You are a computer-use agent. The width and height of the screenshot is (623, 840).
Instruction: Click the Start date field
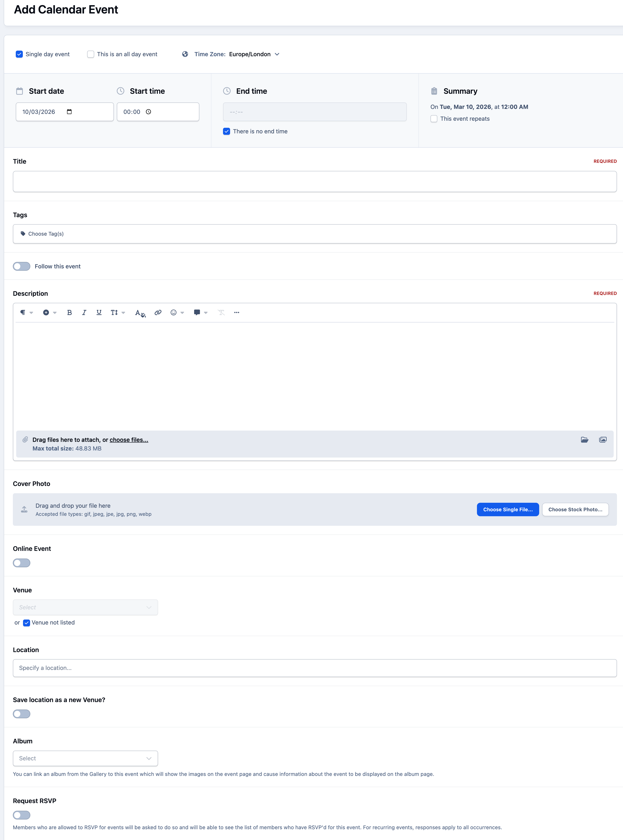[x=65, y=112]
